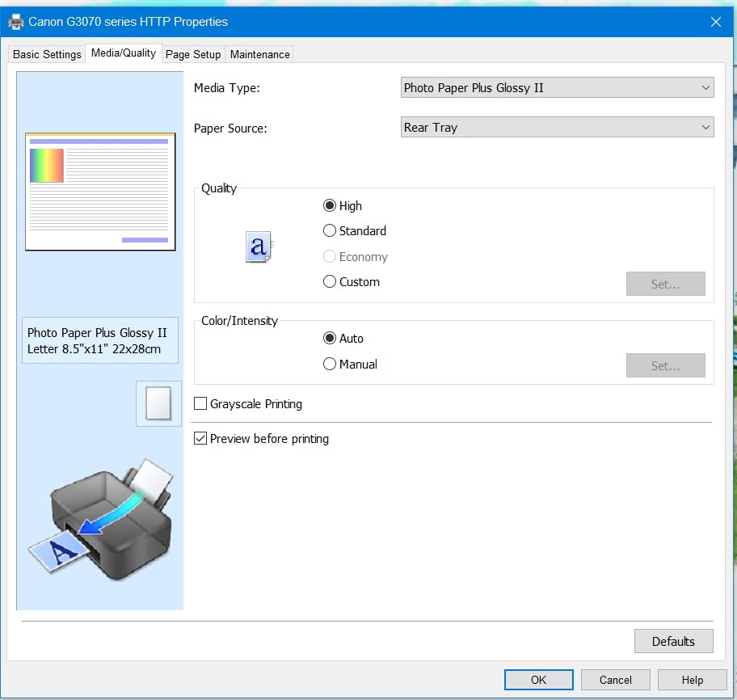Click the 'Photo Paper Plus Glossy II' info box
This screenshot has height=700, width=737.
coord(100,340)
